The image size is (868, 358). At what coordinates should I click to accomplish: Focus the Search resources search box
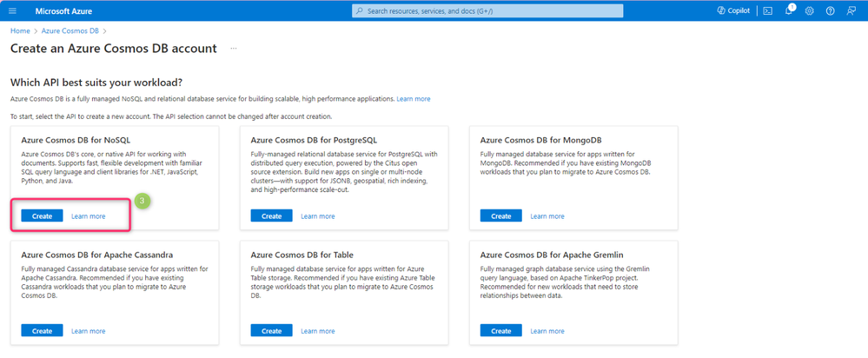(487, 11)
